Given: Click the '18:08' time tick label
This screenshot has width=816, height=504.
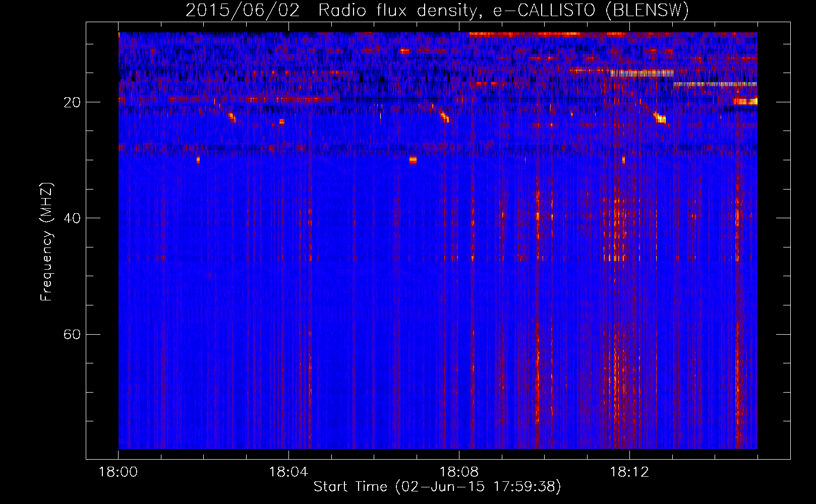Looking at the screenshot, I should (459, 472).
